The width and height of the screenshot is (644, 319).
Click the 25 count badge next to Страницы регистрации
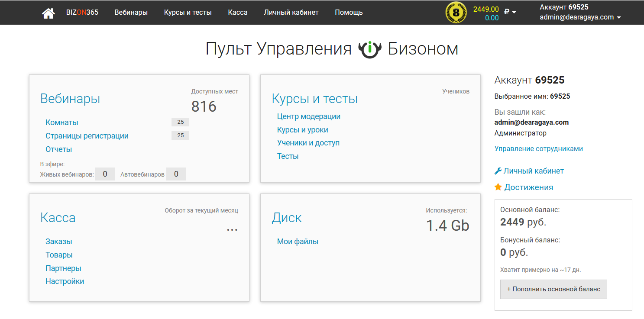[x=181, y=135]
